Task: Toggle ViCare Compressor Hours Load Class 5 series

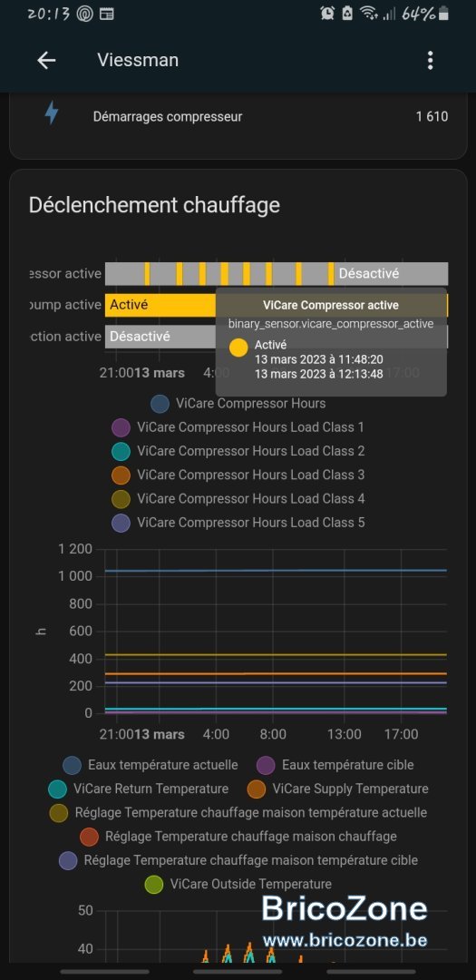Action: click(x=238, y=523)
